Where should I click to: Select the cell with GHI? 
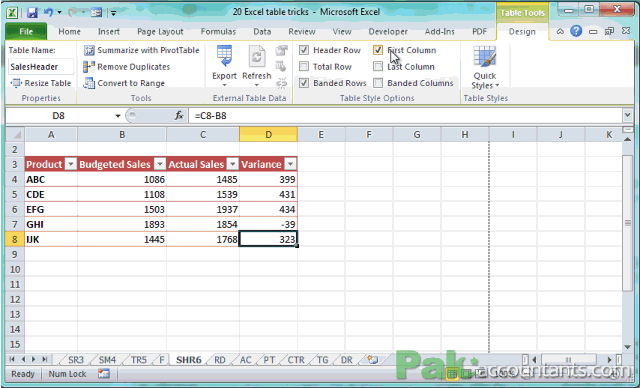coord(51,224)
